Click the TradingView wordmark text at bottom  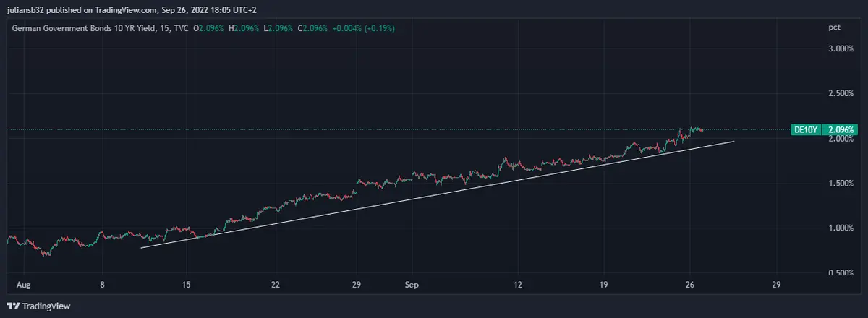point(46,306)
